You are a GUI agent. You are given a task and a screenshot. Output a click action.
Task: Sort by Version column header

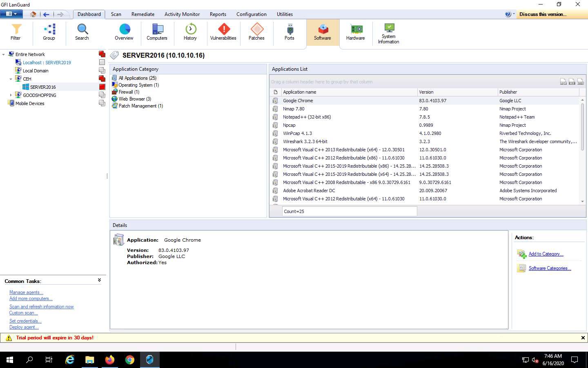click(x=457, y=92)
